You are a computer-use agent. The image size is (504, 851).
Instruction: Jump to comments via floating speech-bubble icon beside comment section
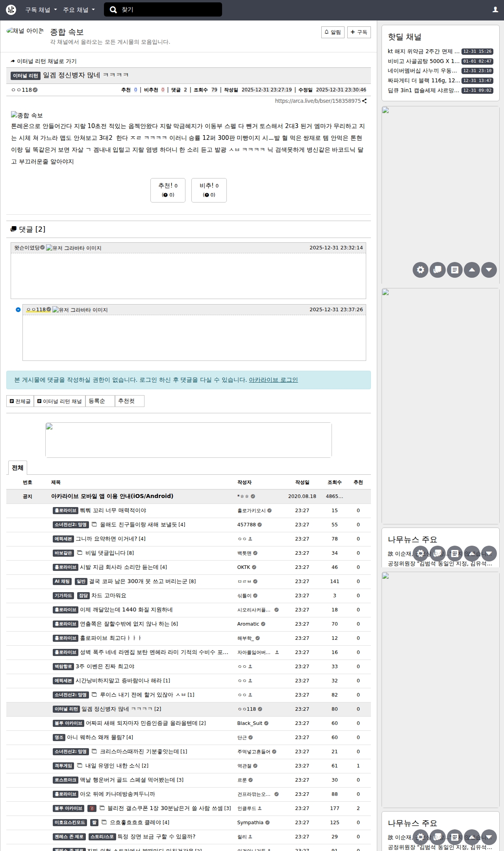[437, 270]
